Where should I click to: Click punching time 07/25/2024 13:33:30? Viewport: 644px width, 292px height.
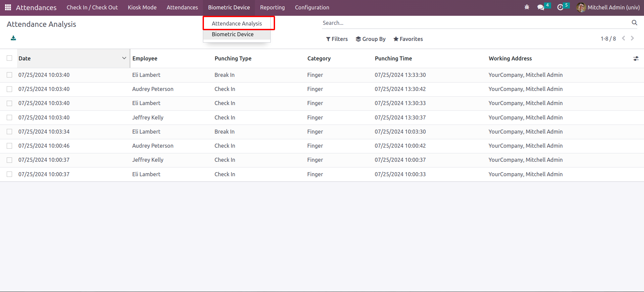[400, 75]
